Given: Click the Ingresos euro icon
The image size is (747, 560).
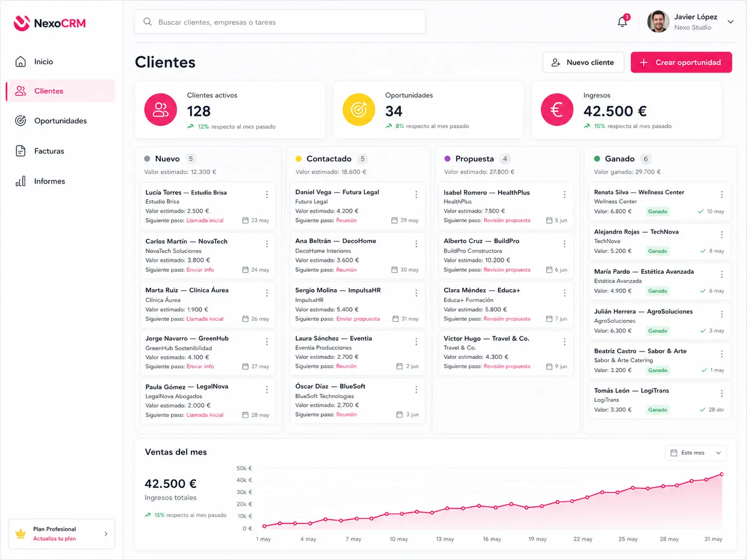Looking at the screenshot, I should 557,109.
